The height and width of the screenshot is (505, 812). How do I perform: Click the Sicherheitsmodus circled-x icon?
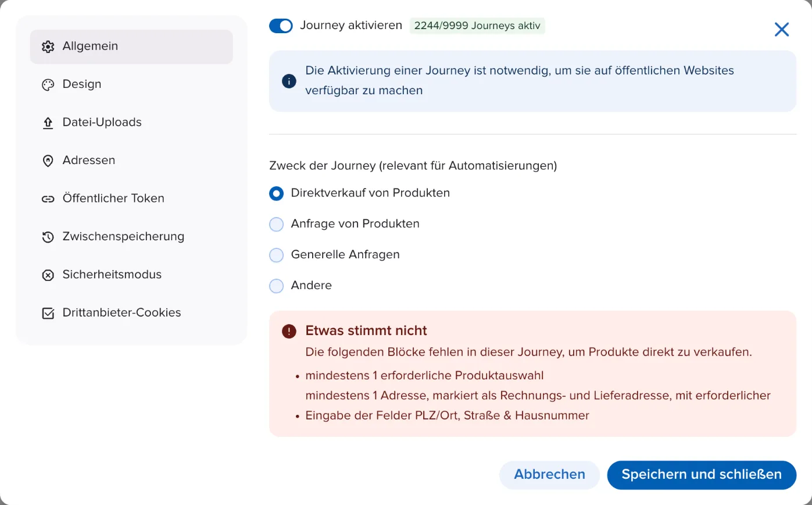tap(48, 275)
